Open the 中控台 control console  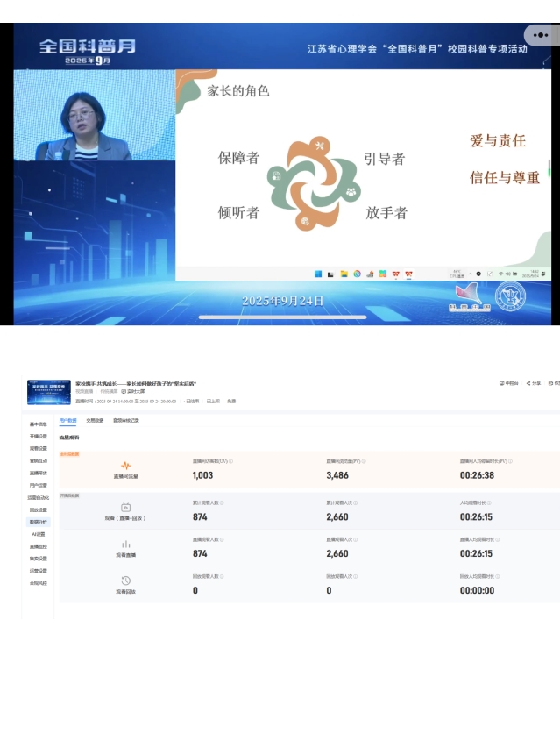coord(508,383)
